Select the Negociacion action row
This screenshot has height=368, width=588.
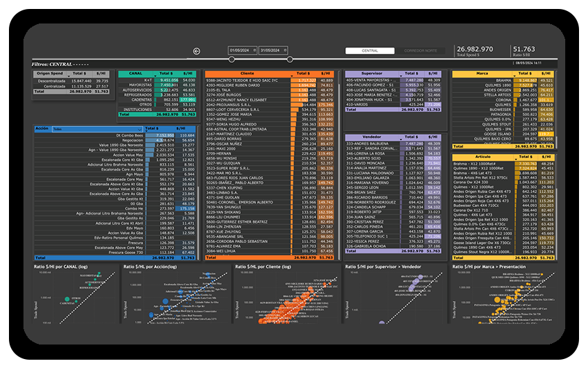[x=115, y=140]
